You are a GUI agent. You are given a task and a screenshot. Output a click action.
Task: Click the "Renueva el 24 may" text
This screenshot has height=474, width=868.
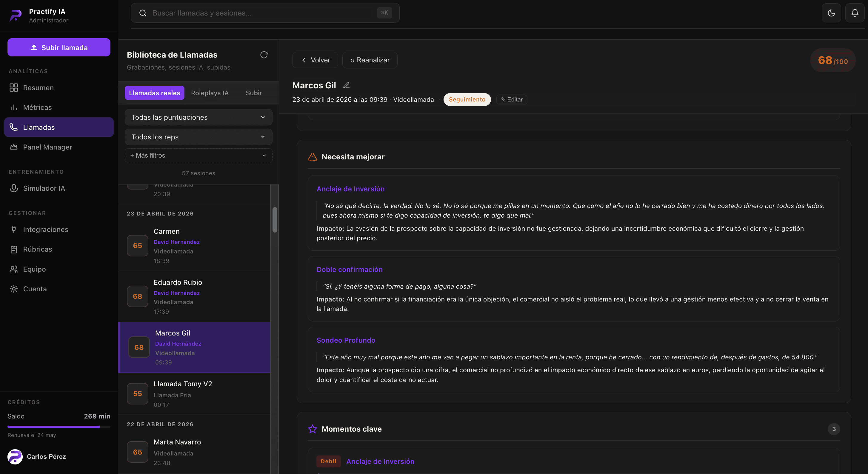tap(32, 435)
